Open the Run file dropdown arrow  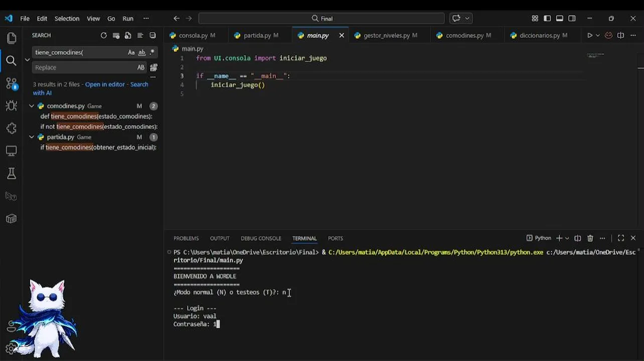[598, 36]
